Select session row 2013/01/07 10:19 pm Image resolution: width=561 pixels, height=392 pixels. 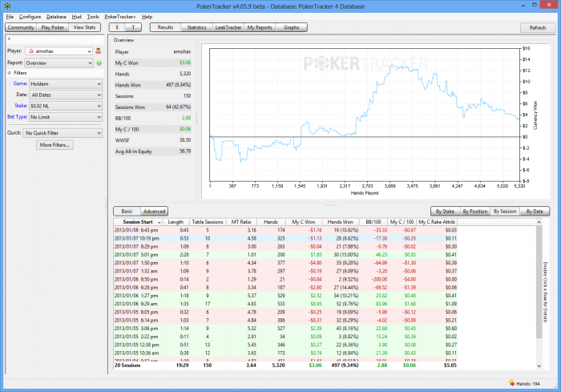point(285,238)
